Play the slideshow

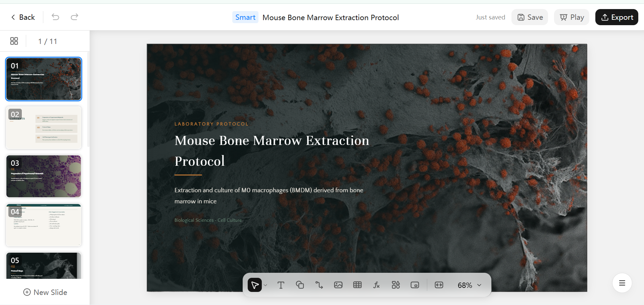[x=572, y=17]
